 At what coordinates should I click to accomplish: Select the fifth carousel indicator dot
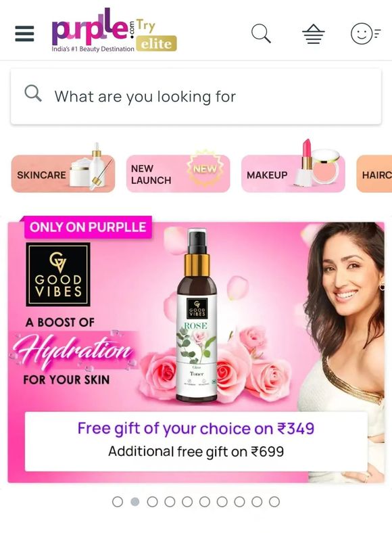click(x=187, y=502)
